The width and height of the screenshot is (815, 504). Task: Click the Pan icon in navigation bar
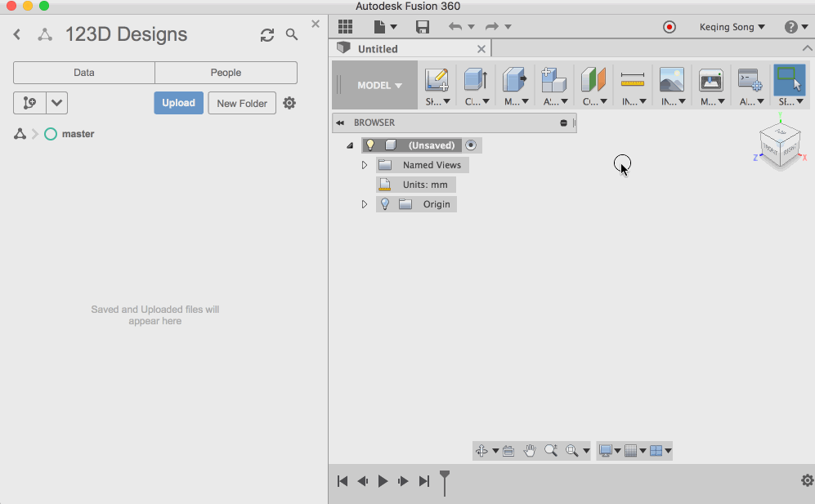[x=529, y=450]
